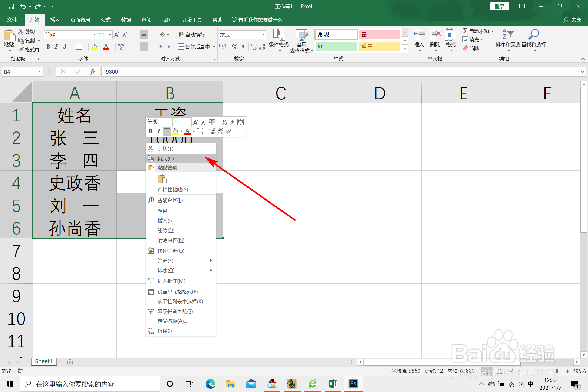The height and width of the screenshot is (392, 588).
Task: Open the ribbon font name dropdown
Action: [94, 35]
